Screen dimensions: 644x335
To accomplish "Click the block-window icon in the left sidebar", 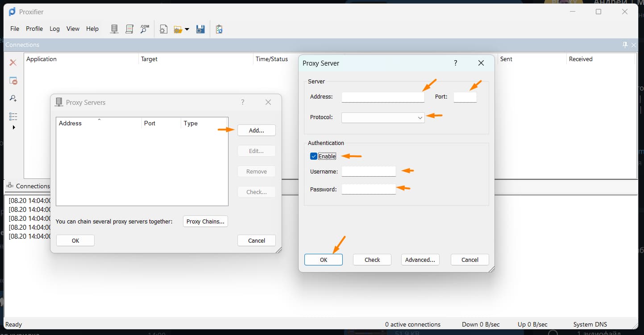I will click(13, 81).
